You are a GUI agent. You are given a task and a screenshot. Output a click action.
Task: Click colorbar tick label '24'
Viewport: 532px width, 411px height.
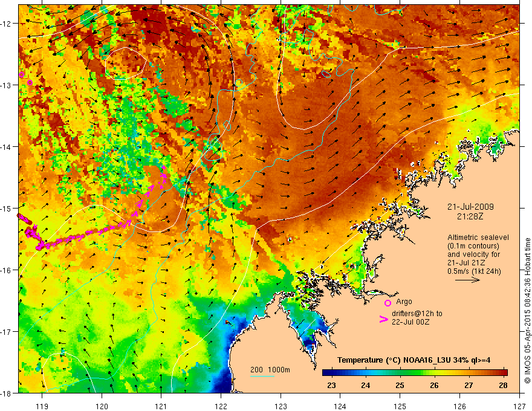(365, 385)
